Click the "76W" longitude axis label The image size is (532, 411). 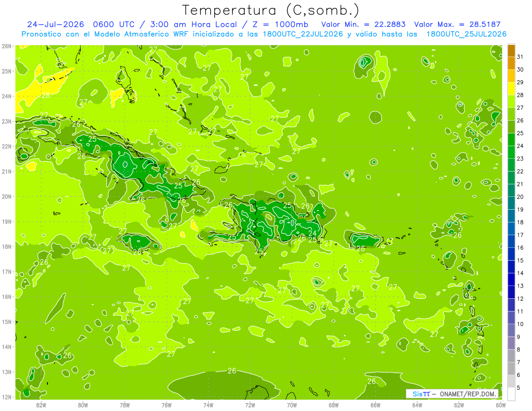tap(167, 405)
